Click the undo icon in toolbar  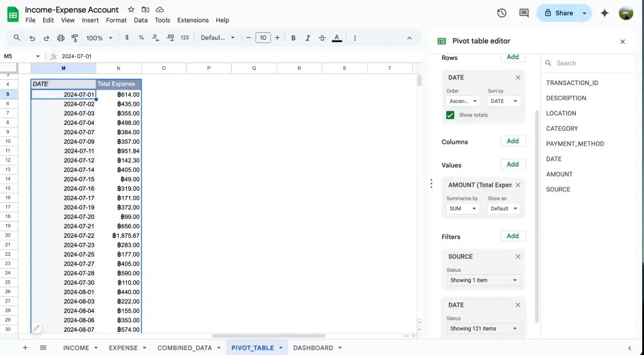pos(32,38)
